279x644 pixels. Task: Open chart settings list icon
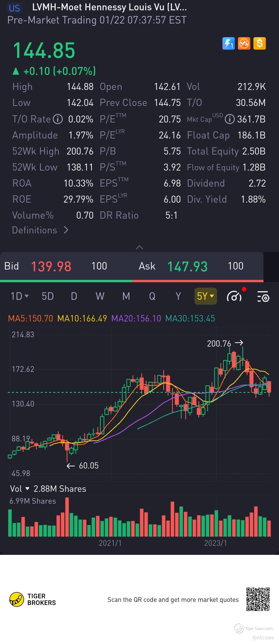[263, 296]
